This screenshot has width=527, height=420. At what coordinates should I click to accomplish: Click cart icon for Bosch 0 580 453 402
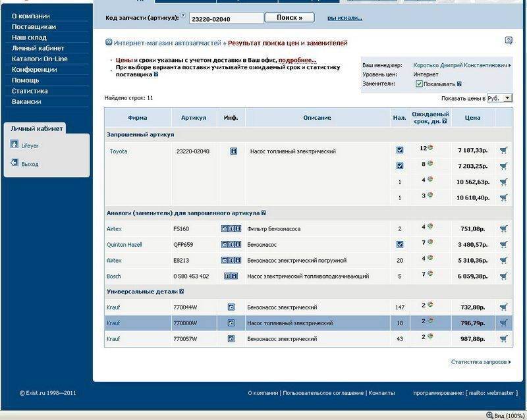point(503,276)
